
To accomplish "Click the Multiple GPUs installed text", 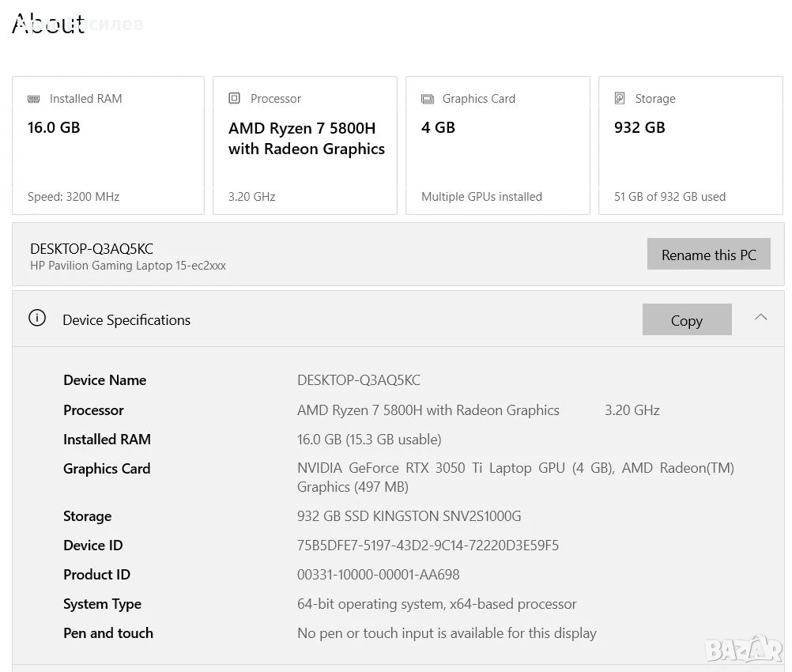I will pyautogui.click(x=481, y=197).
